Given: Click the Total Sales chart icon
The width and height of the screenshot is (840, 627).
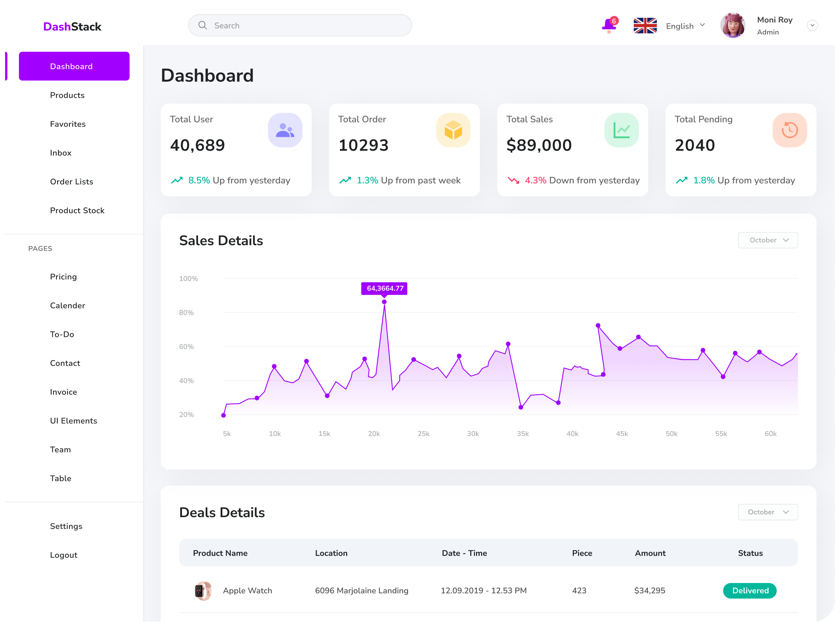Looking at the screenshot, I should point(621,130).
